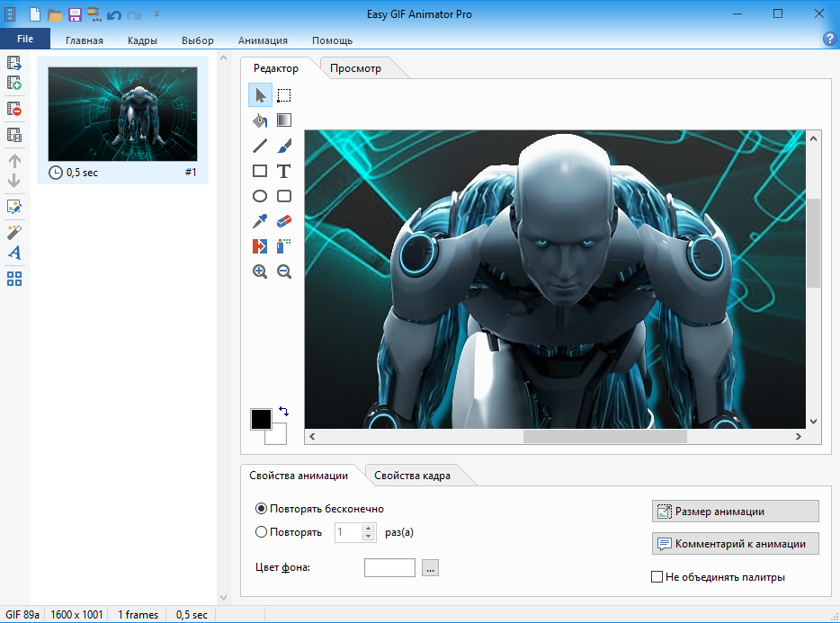
Task: Click the save icon in title bar
Action: pos(75,14)
